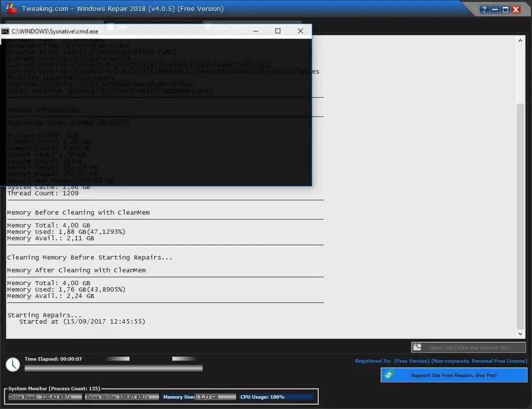Image resolution: width=532 pixels, height=409 pixels.
Task: Minimize the Windows Repair 2018 window
Action: tap(494, 9)
